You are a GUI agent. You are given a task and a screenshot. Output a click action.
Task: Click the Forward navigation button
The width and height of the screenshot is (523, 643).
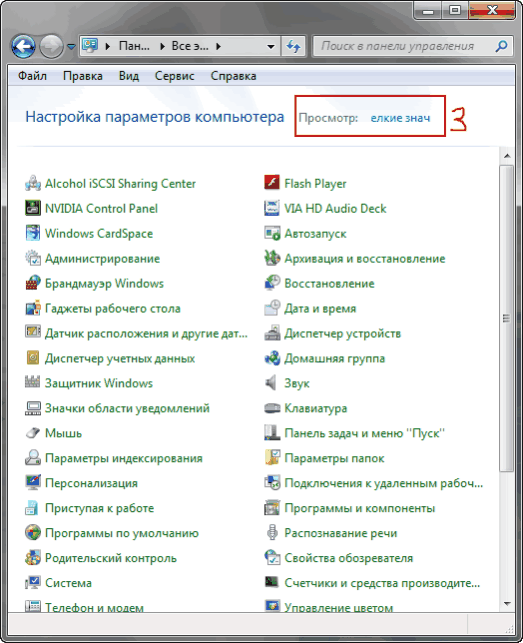point(51,46)
